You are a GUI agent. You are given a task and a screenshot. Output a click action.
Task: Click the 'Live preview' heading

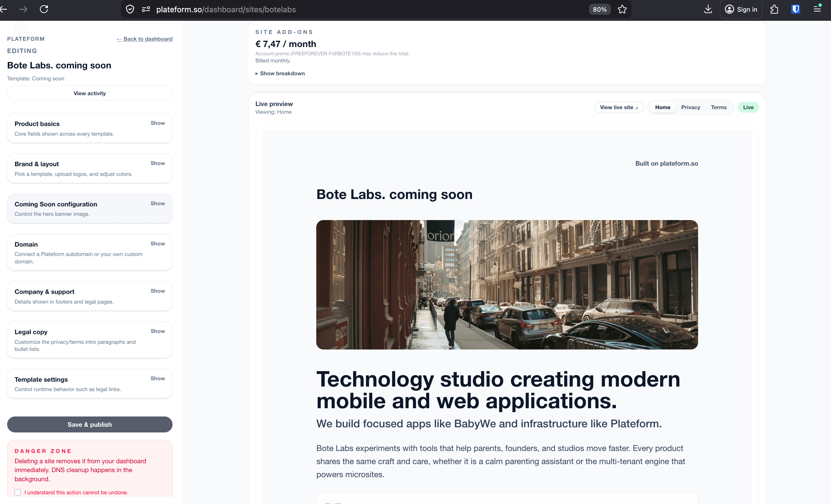coord(274,104)
